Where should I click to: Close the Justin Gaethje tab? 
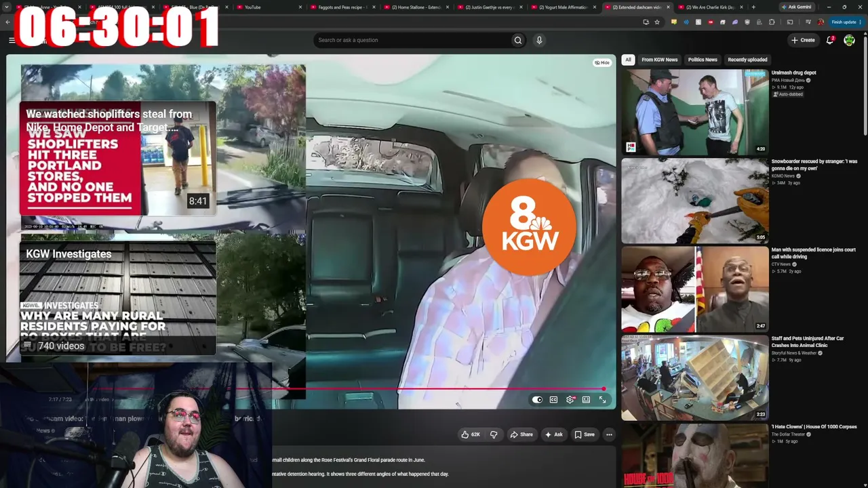(x=521, y=7)
